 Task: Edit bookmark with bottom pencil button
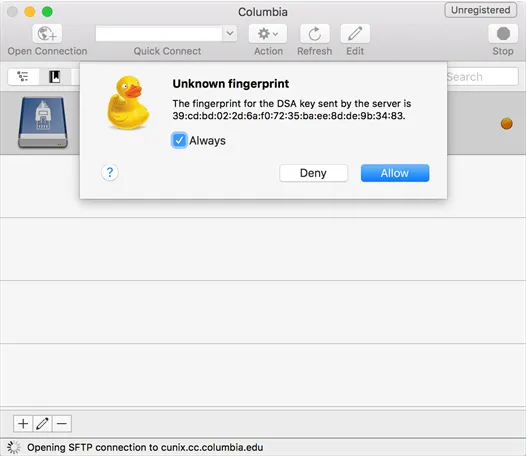click(x=42, y=423)
